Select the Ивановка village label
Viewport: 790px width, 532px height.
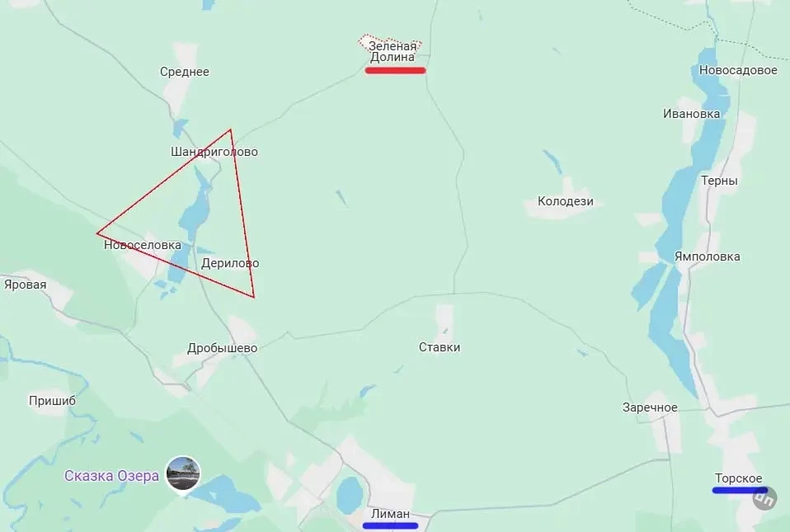[x=691, y=114]
